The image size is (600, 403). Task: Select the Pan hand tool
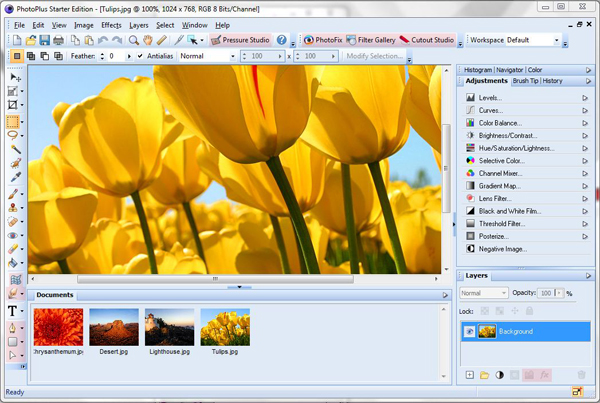tap(147, 41)
